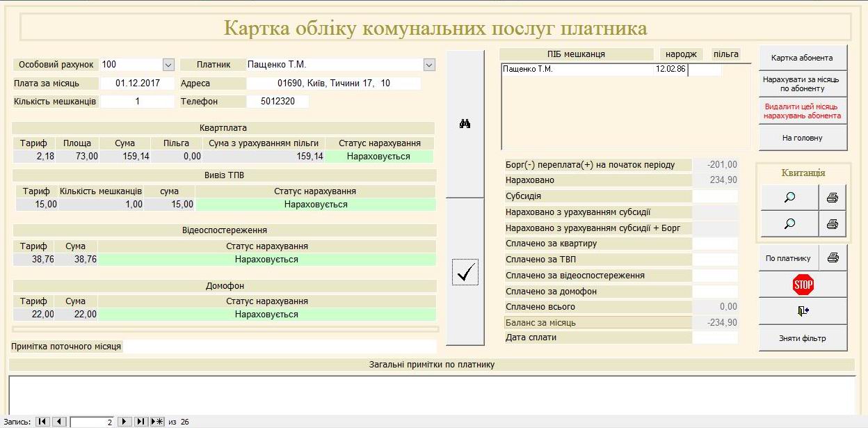
Task: Click Вивіз ТПВ status Нараховується
Action: (316, 205)
